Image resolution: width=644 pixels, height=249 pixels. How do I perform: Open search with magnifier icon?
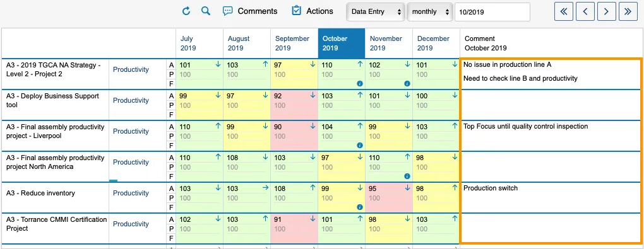click(x=206, y=11)
